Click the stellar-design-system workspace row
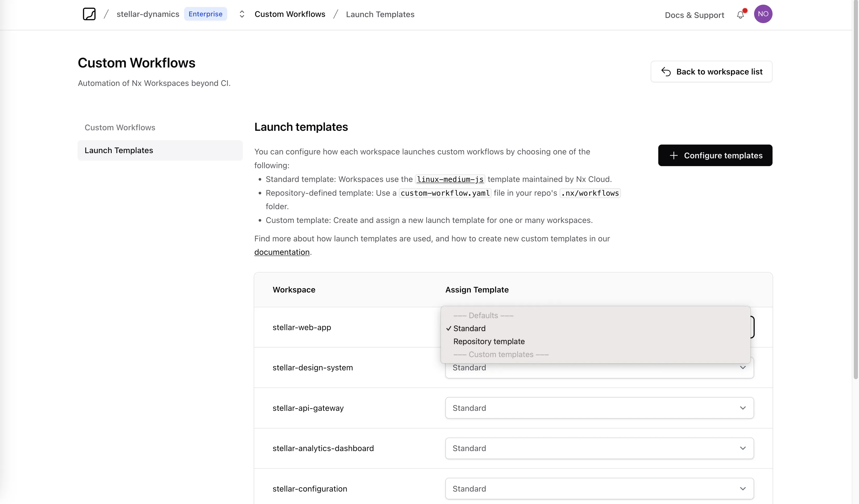 click(312, 367)
